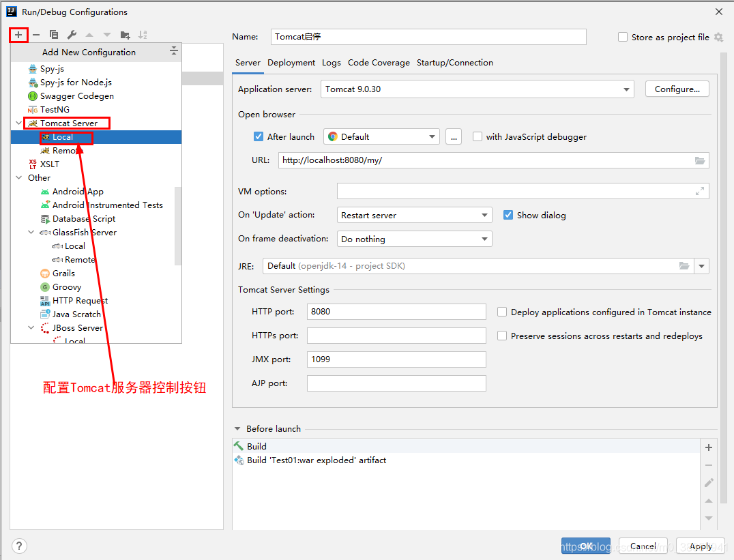Click the collapse icon in Add New Configuration header

(x=174, y=50)
